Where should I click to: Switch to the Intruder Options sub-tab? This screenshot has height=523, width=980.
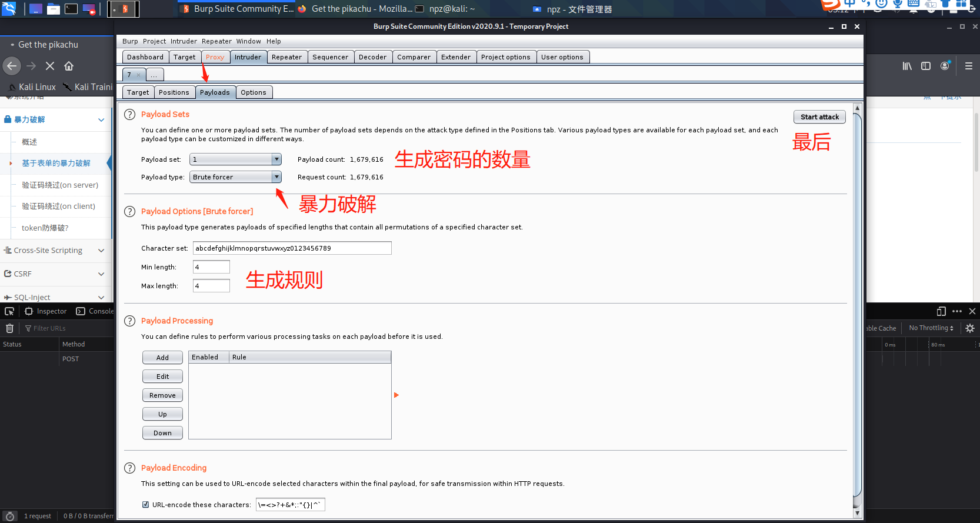[254, 92]
